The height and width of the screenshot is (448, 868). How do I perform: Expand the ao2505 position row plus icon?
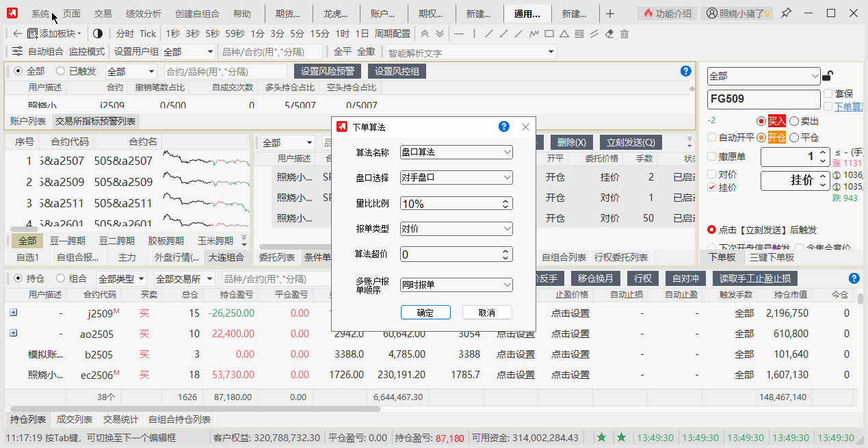[x=13, y=333]
